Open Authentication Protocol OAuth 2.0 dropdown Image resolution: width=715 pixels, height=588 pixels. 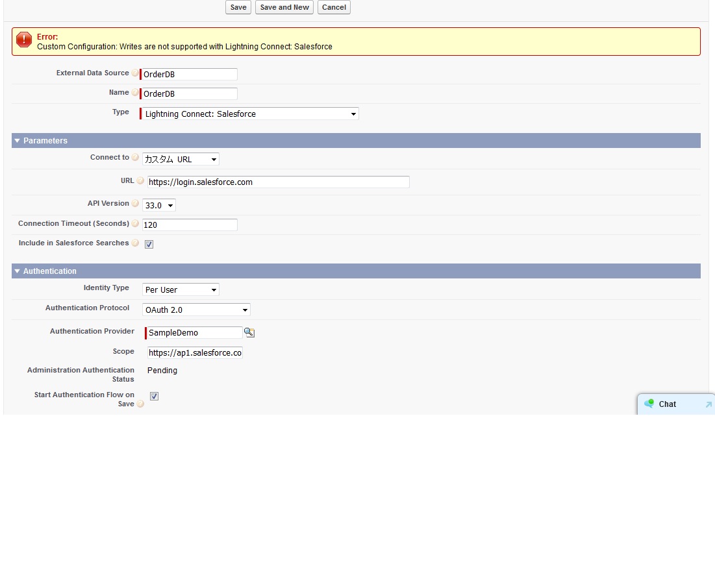pos(196,310)
